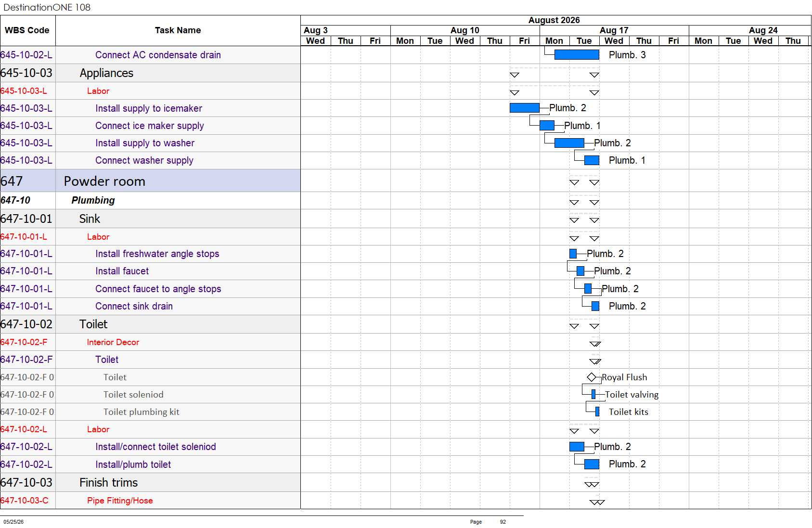Select the Install supply to washer bar
This screenshot has height=528, width=812.
(x=569, y=143)
